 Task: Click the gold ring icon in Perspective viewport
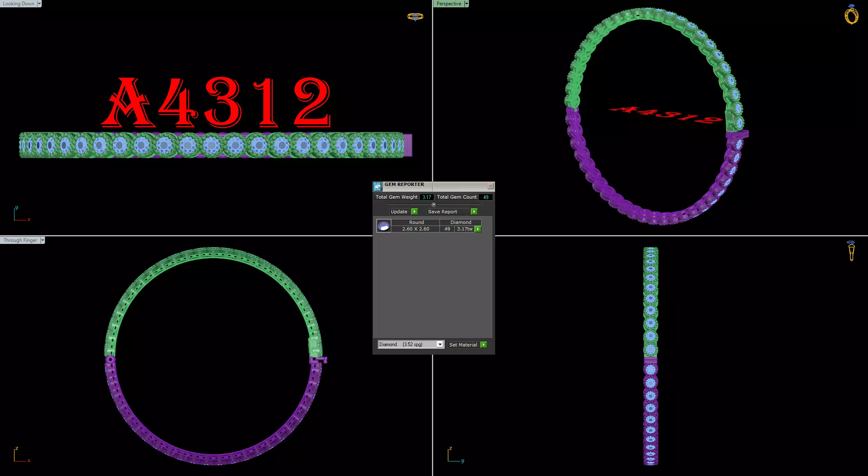[851, 15]
